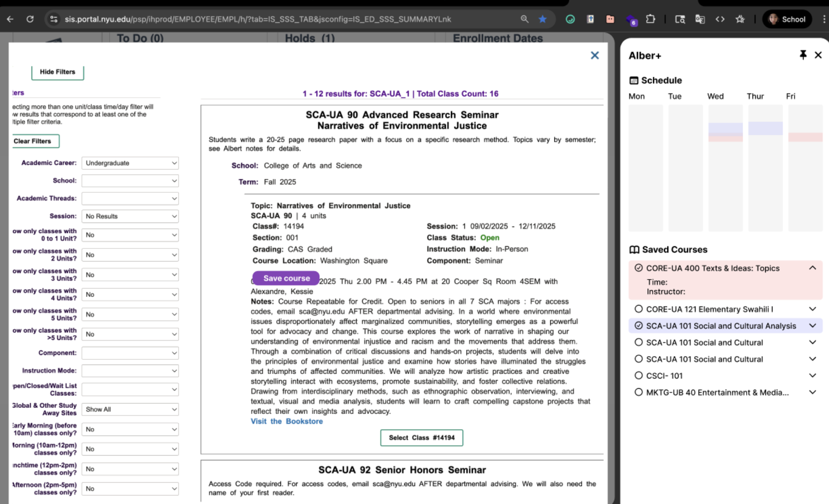Close the Alber+ side panel
829x504 pixels.
(818, 55)
